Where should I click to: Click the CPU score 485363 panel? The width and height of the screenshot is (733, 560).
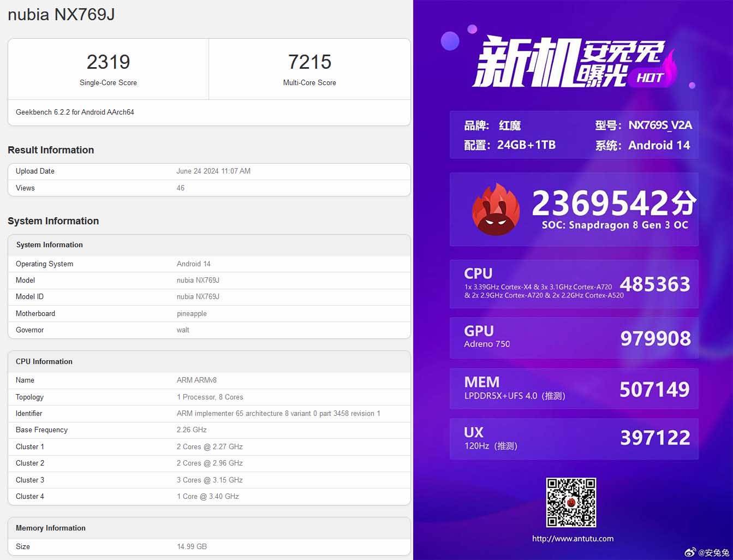(x=574, y=284)
